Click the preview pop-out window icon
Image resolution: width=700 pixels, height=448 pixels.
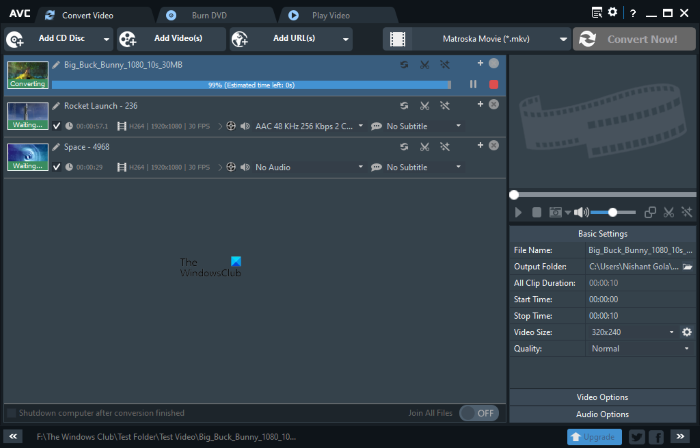(x=650, y=212)
